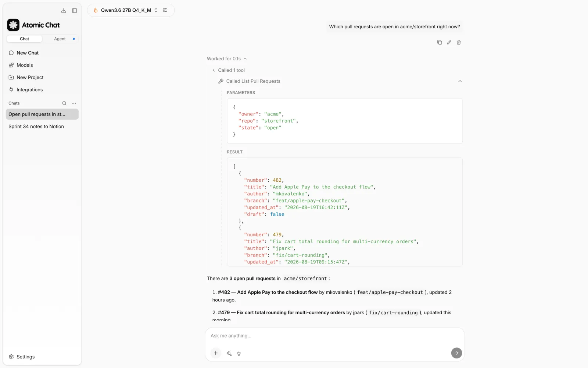588x368 pixels.
Task: Click the "state": "open" parameter line
Action: click(260, 128)
